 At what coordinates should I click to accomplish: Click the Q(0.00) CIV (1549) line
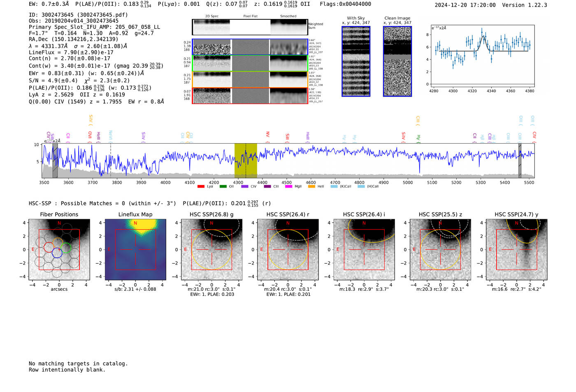[x=96, y=102]
